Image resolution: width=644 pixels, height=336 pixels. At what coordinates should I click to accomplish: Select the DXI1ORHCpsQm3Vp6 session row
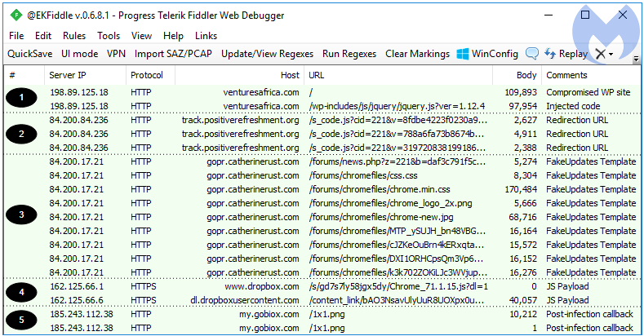[x=322, y=259]
